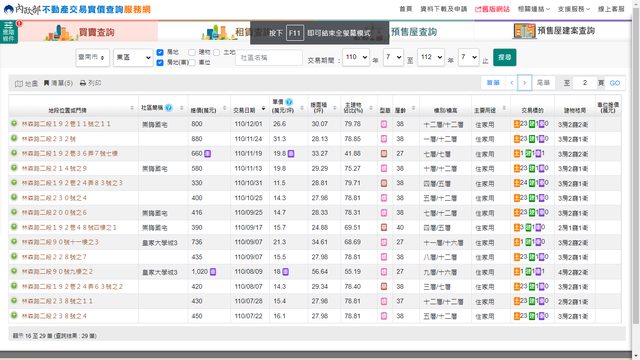The width and height of the screenshot is (640, 360).
Task: Click the help icon beside 社區簡稱 column
Action: click(x=168, y=108)
